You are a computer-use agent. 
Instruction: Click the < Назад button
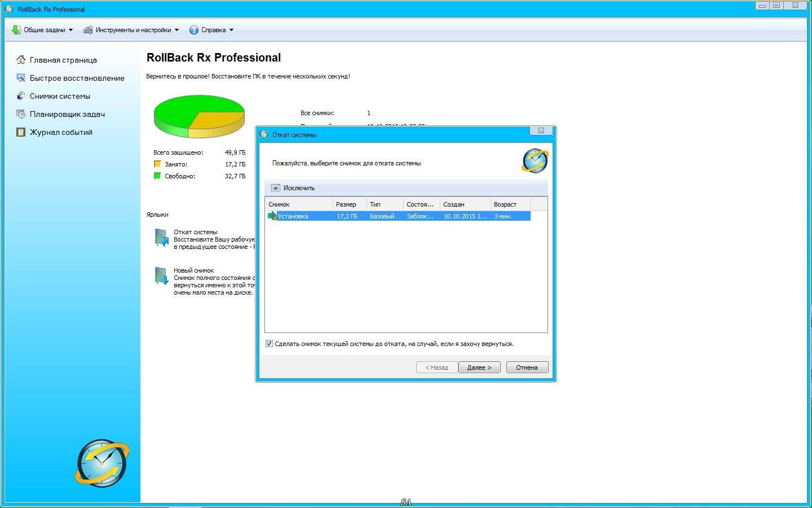[437, 367]
